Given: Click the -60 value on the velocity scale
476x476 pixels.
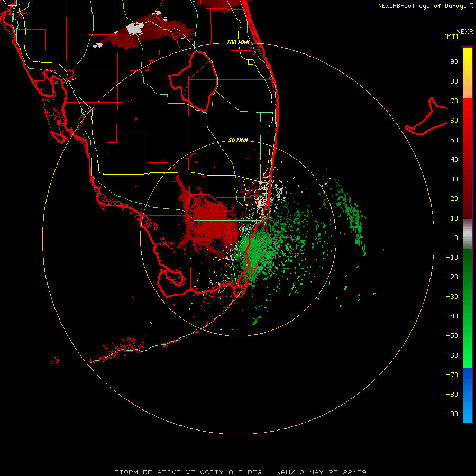Looking at the screenshot, I should click(x=452, y=355).
